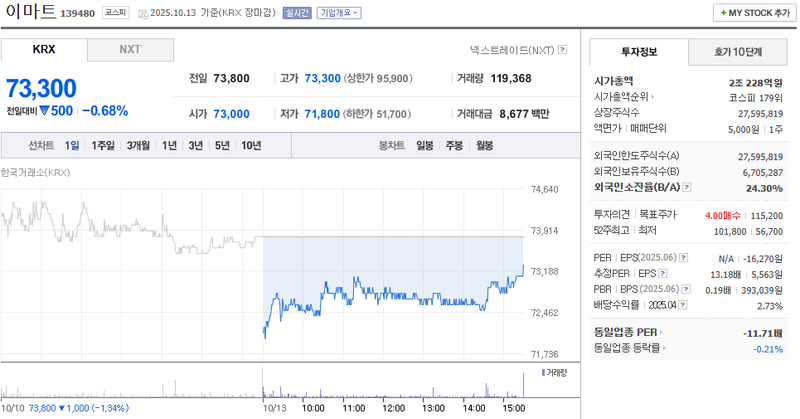The image size is (800, 419).
Task: Click the help icon next to EPS(2025.06)
Action: point(682,256)
